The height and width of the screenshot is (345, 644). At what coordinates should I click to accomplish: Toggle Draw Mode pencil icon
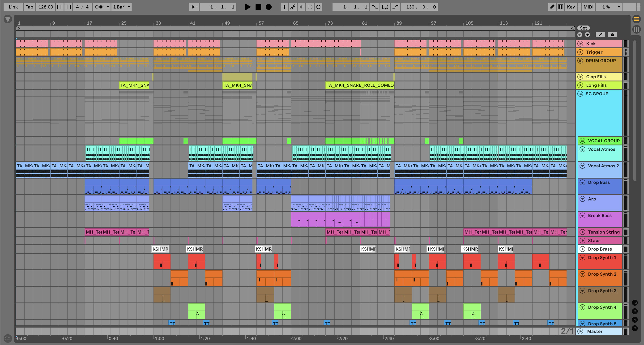click(x=552, y=7)
